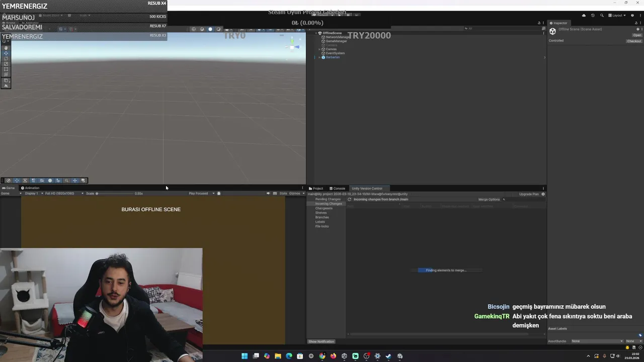Toggle Stats overlay in Game view

click(283, 193)
